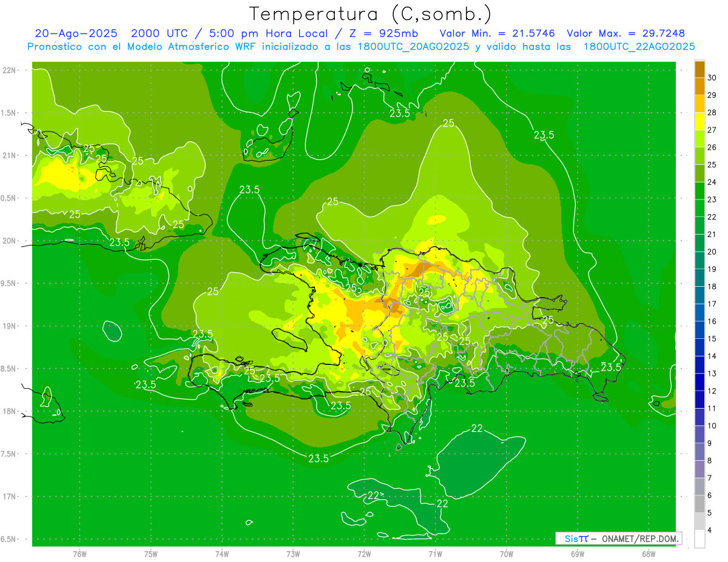Screen dimensions: 728x562
Task: Click the orange swatch between 29 and 30
Action: (x=699, y=86)
